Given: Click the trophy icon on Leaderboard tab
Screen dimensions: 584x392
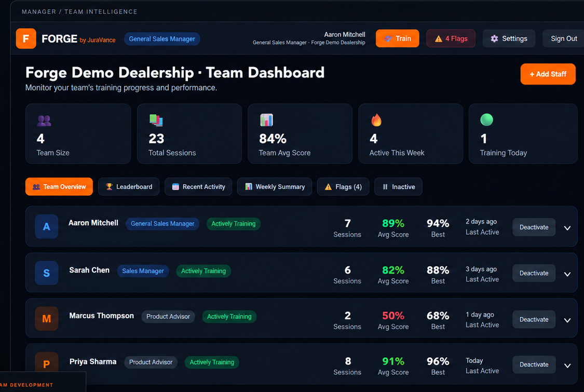Looking at the screenshot, I should click(x=109, y=187).
